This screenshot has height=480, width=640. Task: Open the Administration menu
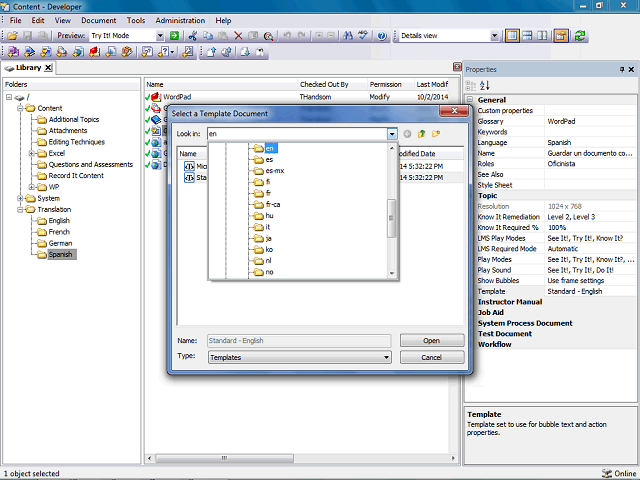pyautogui.click(x=180, y=20)
